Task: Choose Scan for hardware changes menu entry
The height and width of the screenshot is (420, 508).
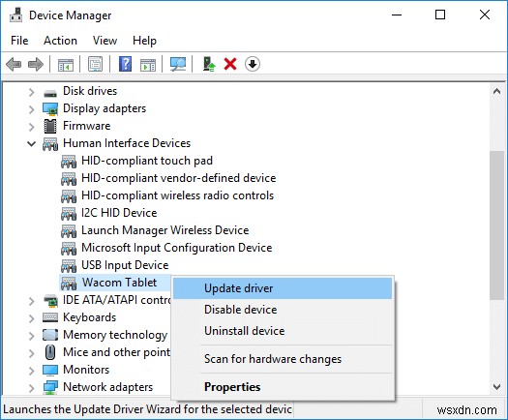Action: point(283,359)
